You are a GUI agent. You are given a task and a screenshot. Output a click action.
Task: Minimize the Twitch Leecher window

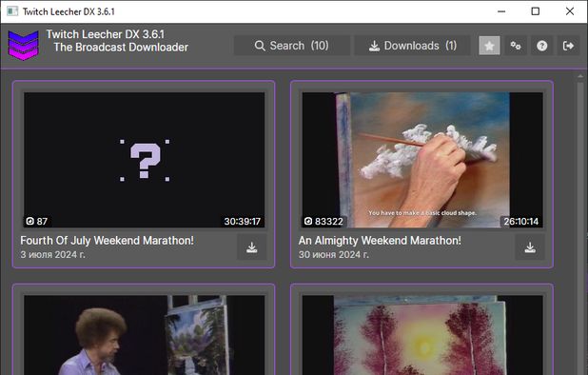501,11
